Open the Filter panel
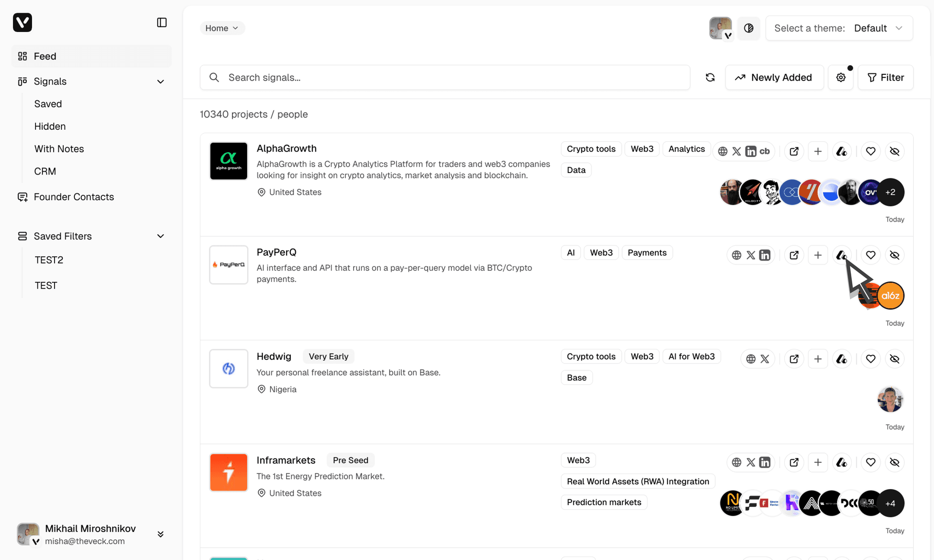This screenshot has width=934, height=560. point(885,77)
